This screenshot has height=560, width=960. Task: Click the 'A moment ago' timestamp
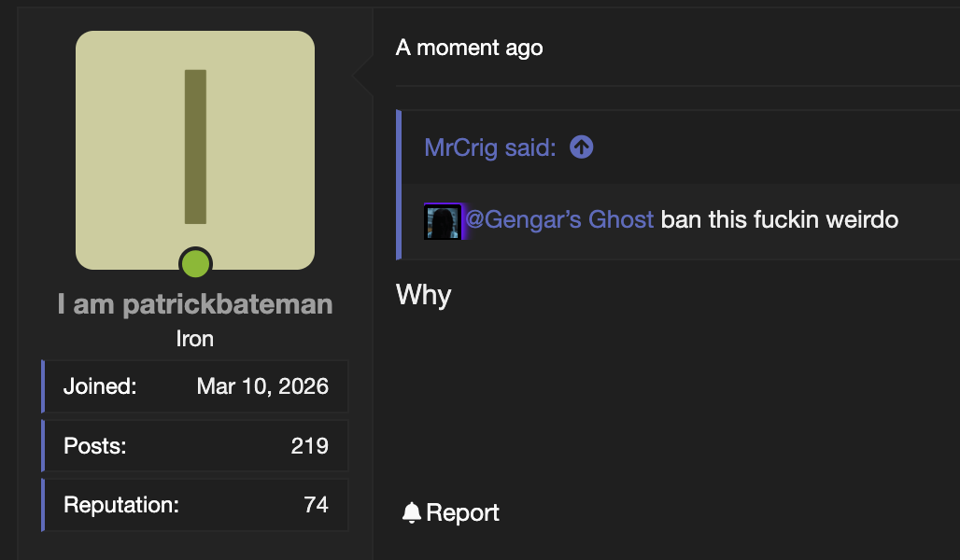[x=469, y=48]
